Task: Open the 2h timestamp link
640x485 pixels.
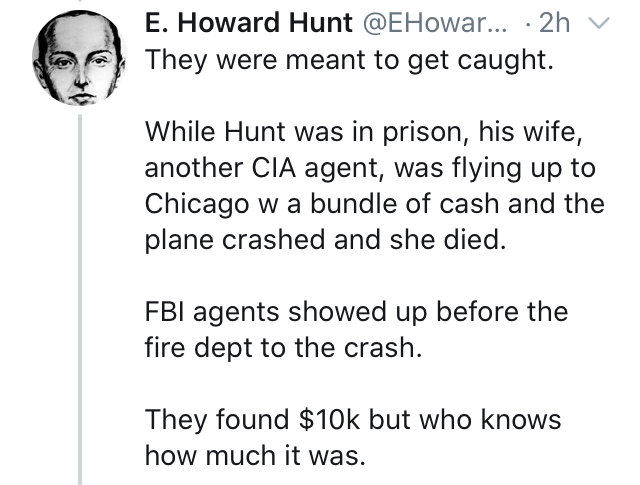Action: (554, 22)
